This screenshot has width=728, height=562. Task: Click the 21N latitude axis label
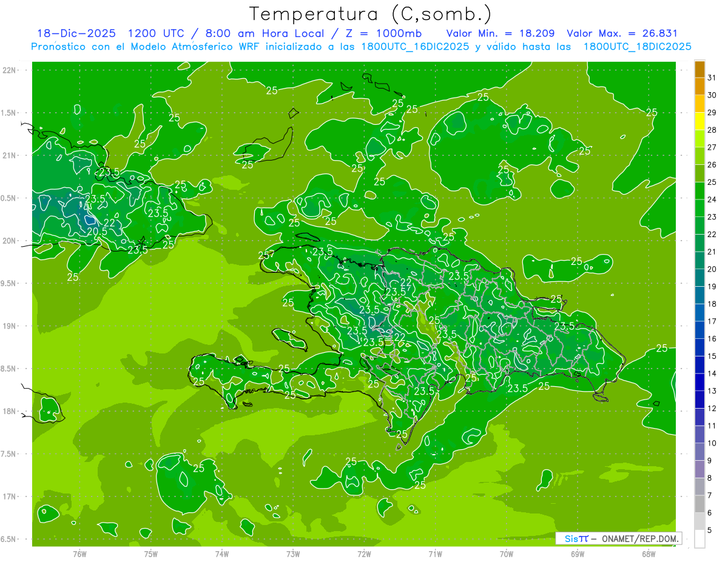(x=10, y=155)
